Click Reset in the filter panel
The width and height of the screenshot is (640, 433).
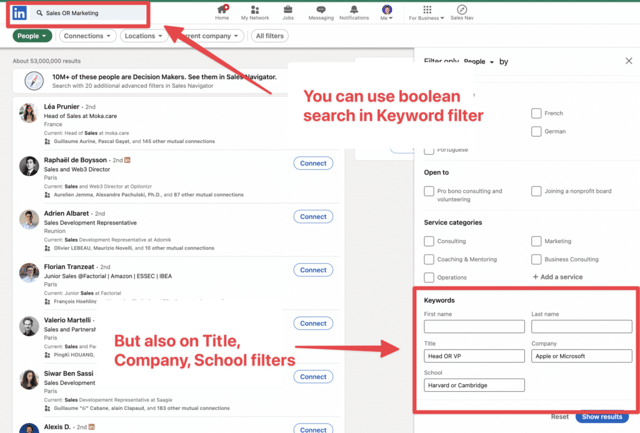(560, 417)
